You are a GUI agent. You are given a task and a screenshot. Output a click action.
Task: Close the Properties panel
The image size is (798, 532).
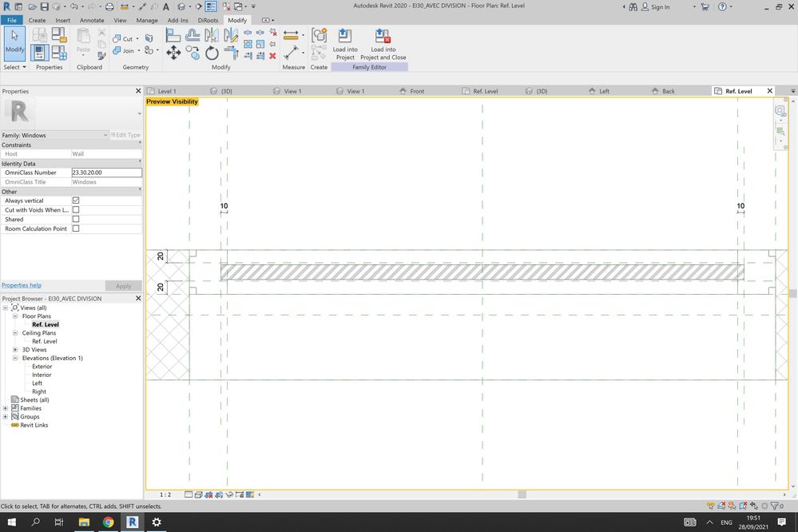pos(138,90)
